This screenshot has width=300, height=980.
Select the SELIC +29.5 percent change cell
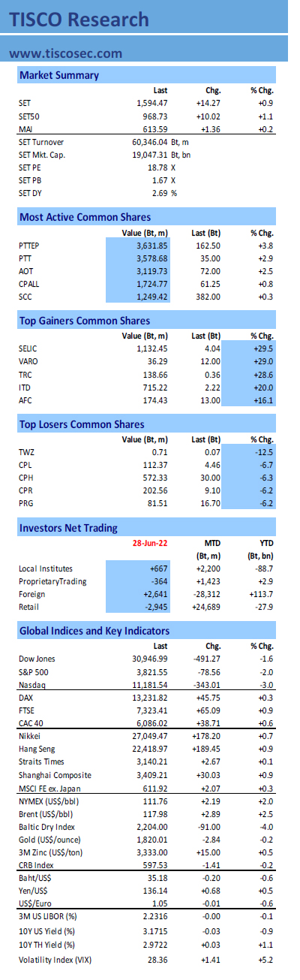coord(259,348)
